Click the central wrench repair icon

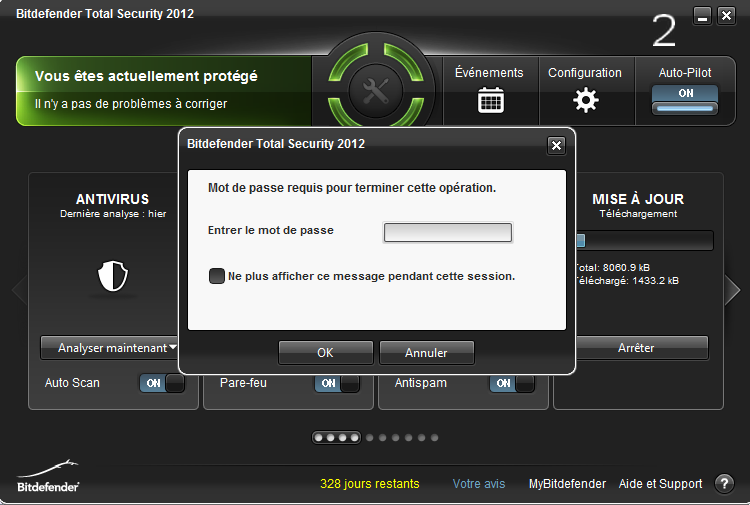pos(375,91)
